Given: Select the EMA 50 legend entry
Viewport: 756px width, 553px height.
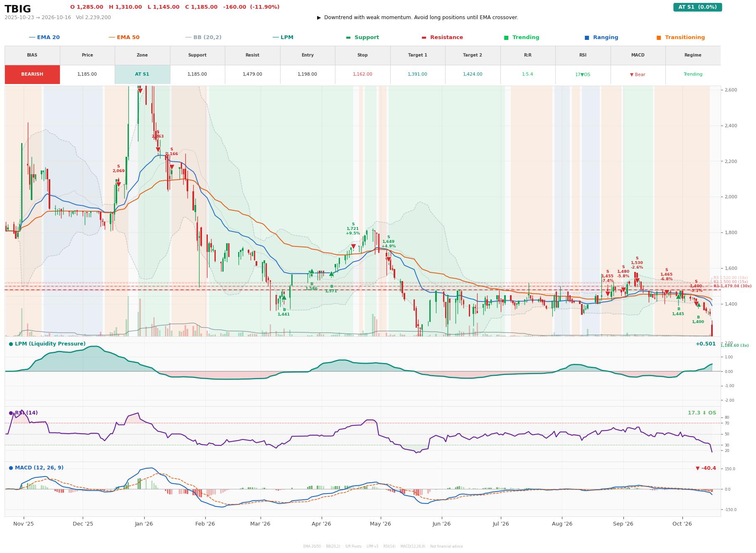Looking at the screenshot, I should [x=124, y=37].
